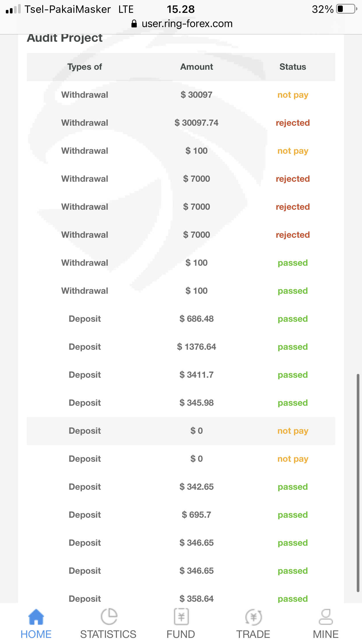This screenshot has height=644, width=362.
Task: Tap the cellular signal bars icon
Action: point(13,9)
